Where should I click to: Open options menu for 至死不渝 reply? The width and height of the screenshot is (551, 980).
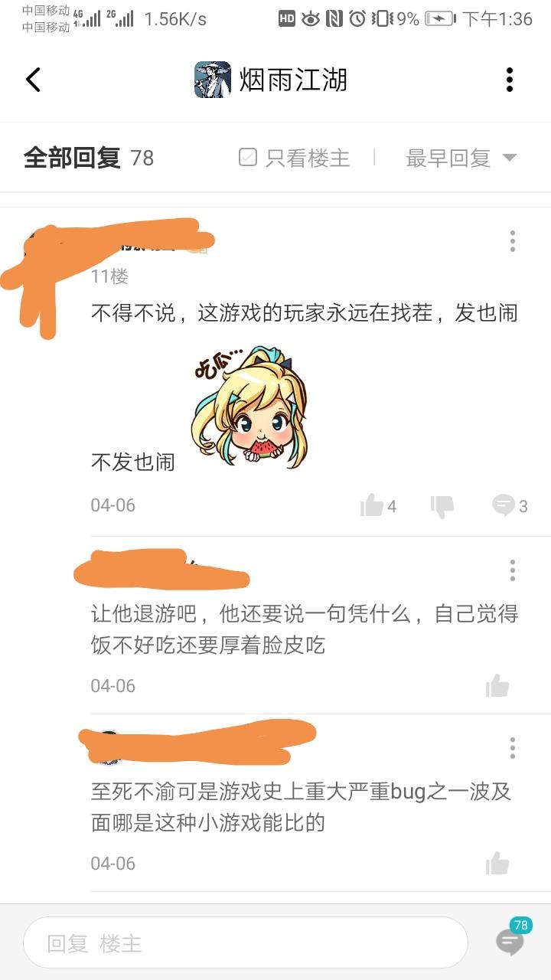click(513, 748)
